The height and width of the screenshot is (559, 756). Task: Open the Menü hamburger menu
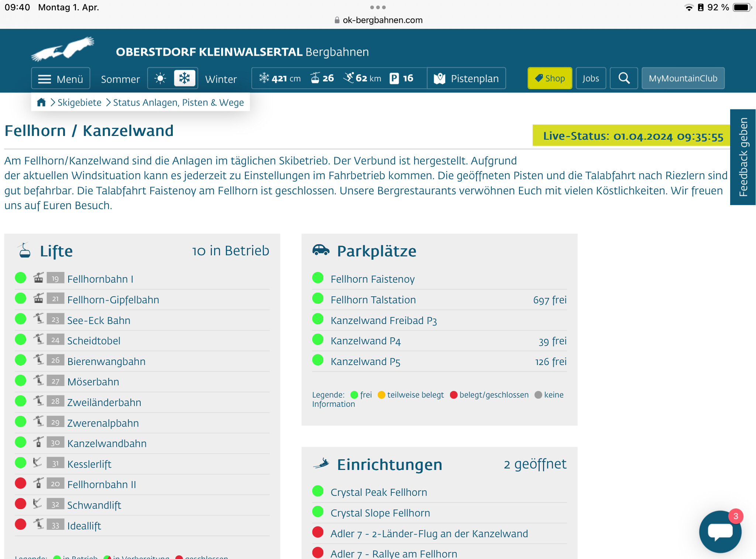coord(61,79)
